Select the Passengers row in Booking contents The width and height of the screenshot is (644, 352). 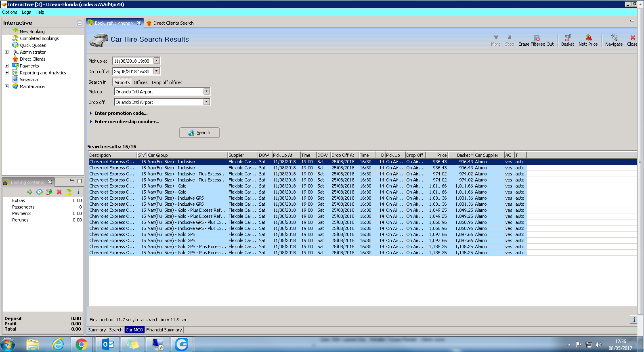click(43, 207)
